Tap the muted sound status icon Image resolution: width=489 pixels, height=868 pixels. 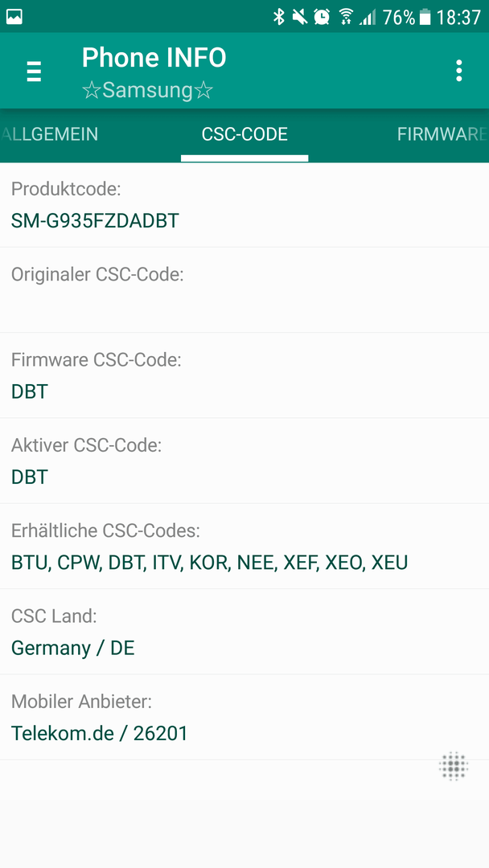pyautogui.click(x=300, y=17)
